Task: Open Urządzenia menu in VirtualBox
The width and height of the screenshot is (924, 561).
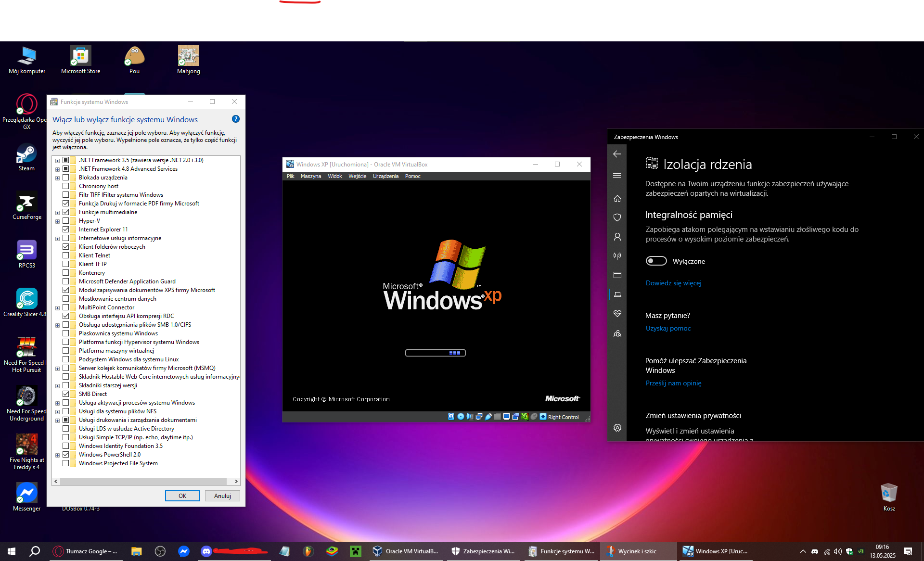Action: click(385, 176)
